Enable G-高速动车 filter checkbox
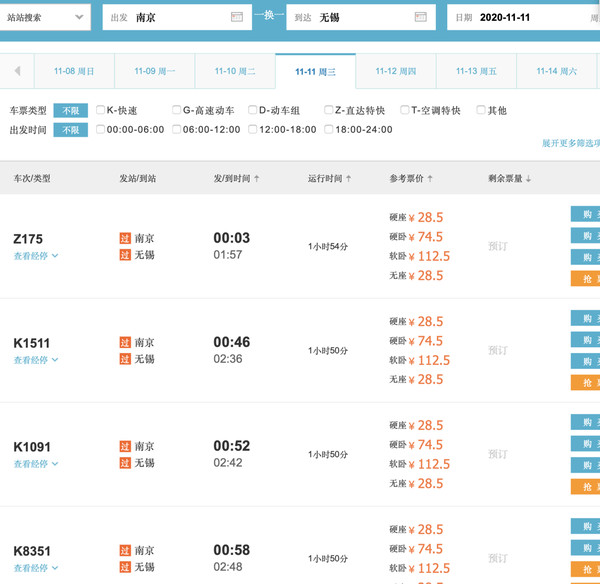Screen dimensions: 600x584 point(176,110)
